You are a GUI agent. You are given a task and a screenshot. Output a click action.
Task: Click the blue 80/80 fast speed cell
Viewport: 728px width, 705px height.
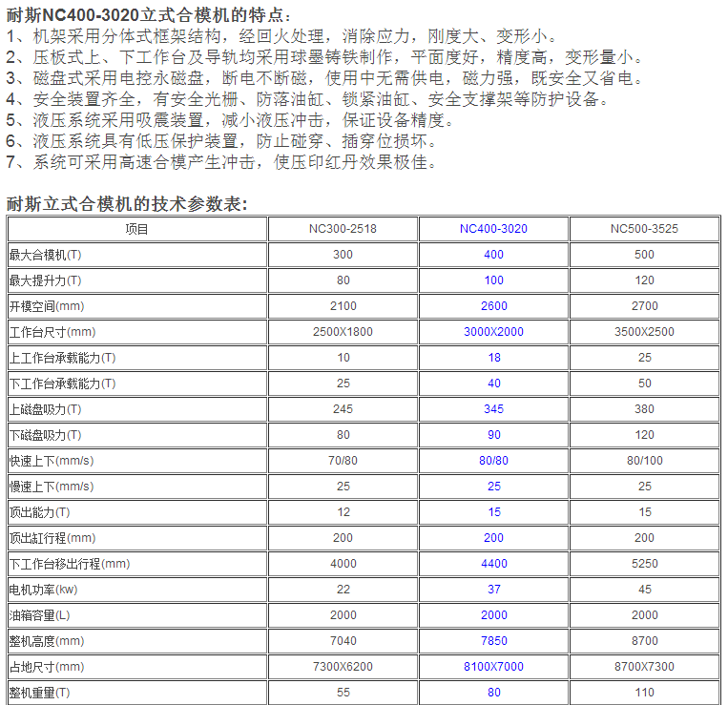pyautogui.click(x=493, y=461)
